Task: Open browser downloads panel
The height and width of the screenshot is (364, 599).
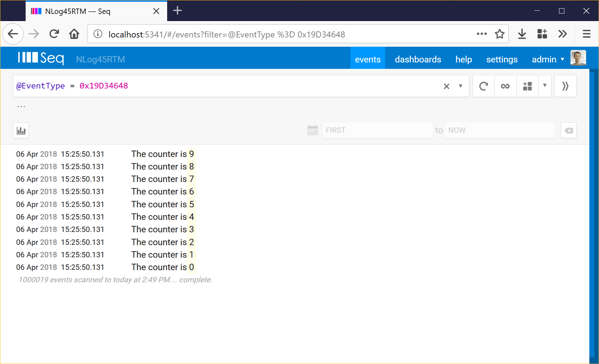Action: coord(522,34)
